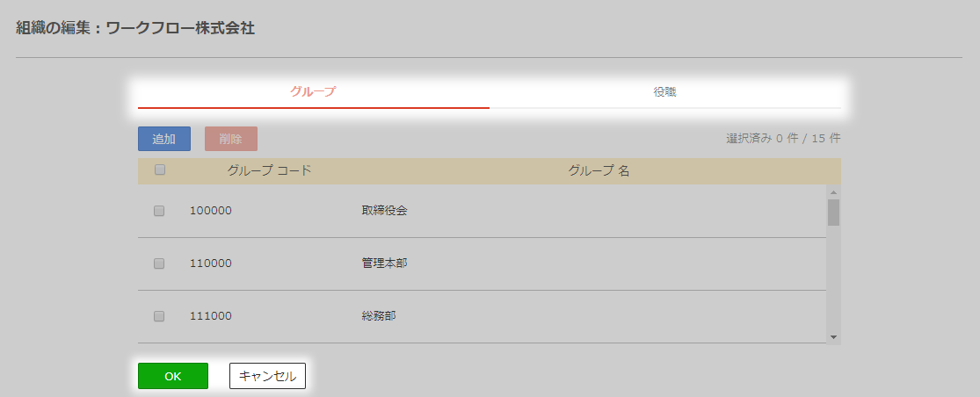Cancel editing with キャンセル button

coord(267,376)
